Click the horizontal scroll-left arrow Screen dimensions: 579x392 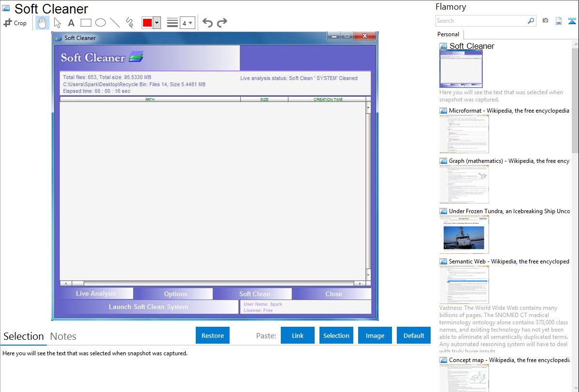[x=66, y=283]
